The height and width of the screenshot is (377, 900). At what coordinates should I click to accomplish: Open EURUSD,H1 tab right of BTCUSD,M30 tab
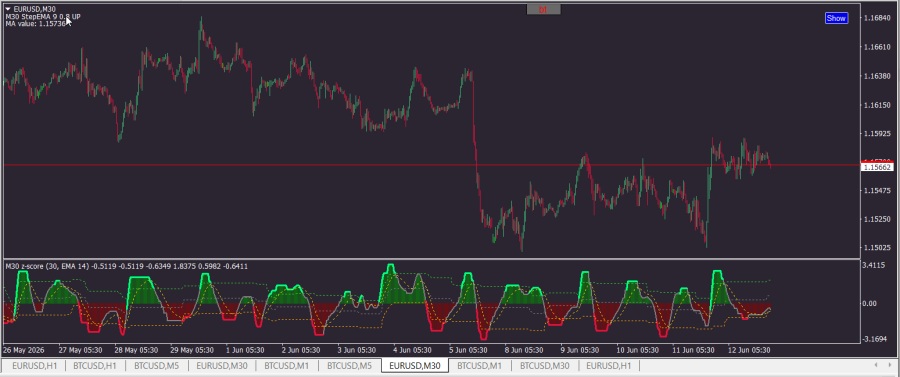click(608, 366)
